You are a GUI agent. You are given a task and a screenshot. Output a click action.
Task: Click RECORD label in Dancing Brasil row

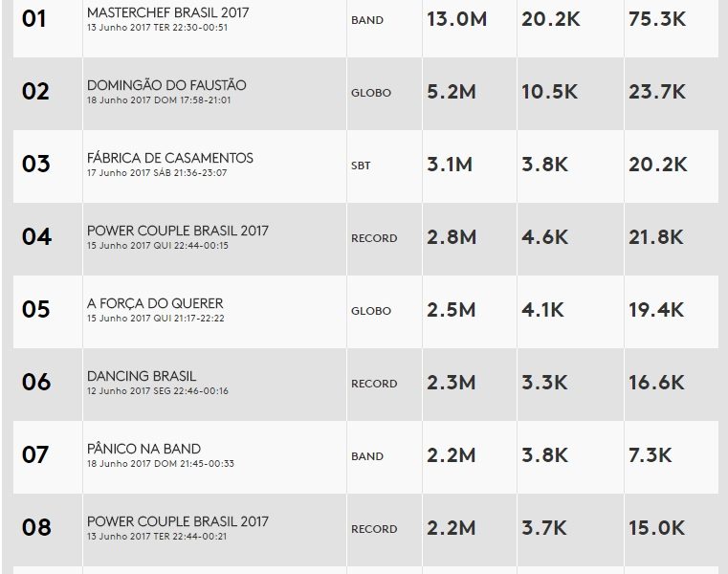click(x=374, y=384)
